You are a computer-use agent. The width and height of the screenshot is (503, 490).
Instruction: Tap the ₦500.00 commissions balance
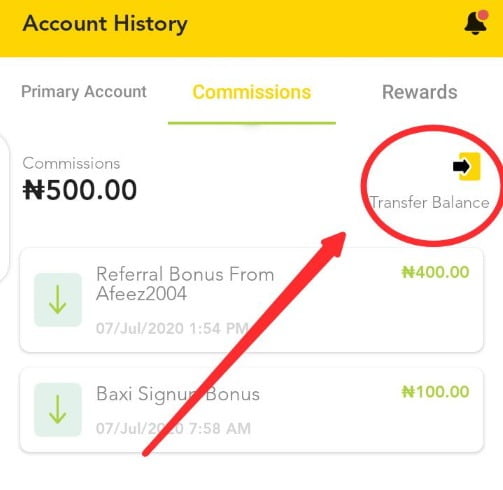coord(80,190)
